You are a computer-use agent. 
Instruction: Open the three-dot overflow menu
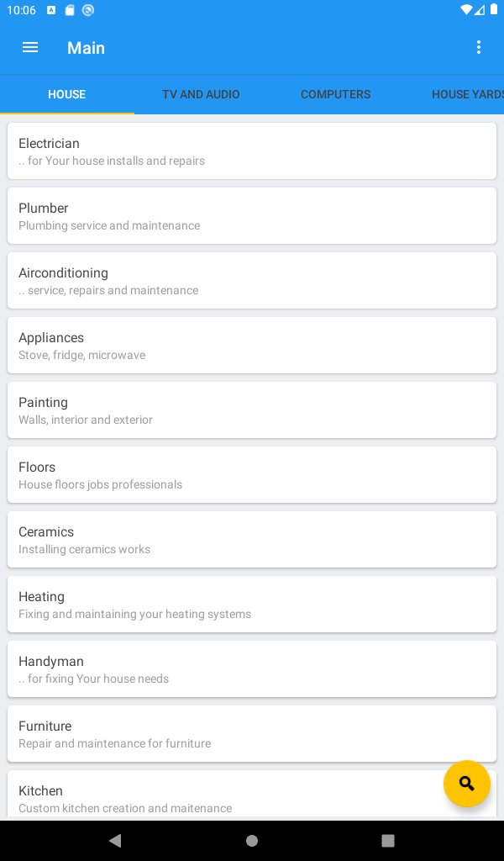point(479,48)
